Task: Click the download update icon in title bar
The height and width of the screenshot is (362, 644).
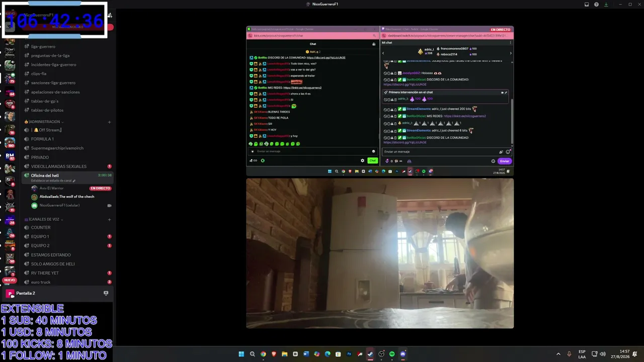Action: (x=606, y=5)
